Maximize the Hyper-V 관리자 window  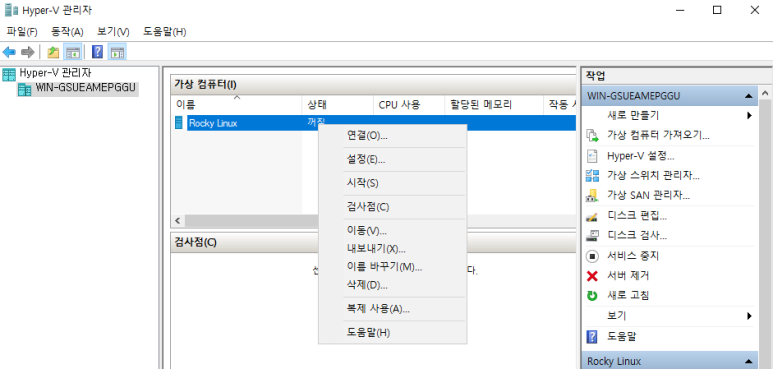pyautogui.click(x=717, y=10)
